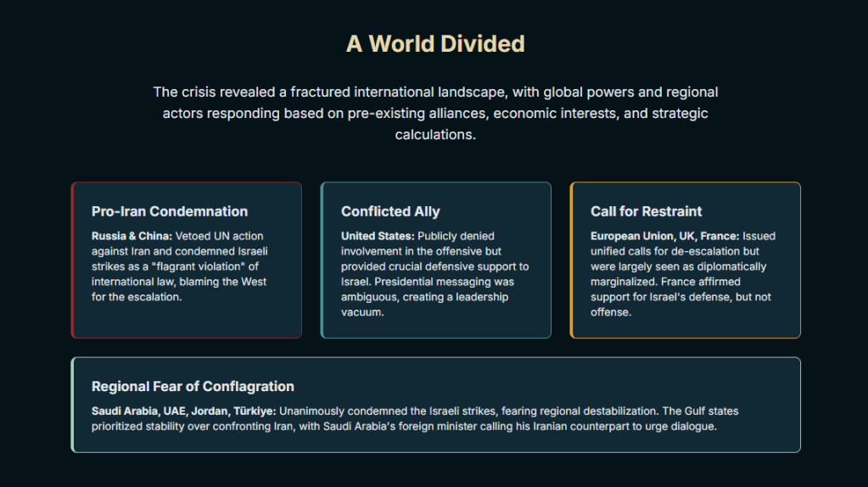Click the bold "Saudi Arabia, UAE, Jordan, Türkiye:" label
This screenshot has height=487, width=868.
coord(183,411)
